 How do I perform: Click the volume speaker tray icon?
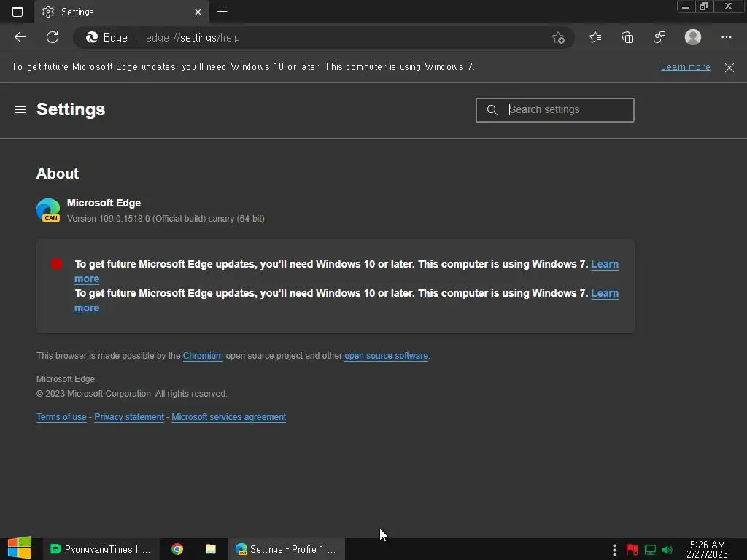tap(667, 550)
